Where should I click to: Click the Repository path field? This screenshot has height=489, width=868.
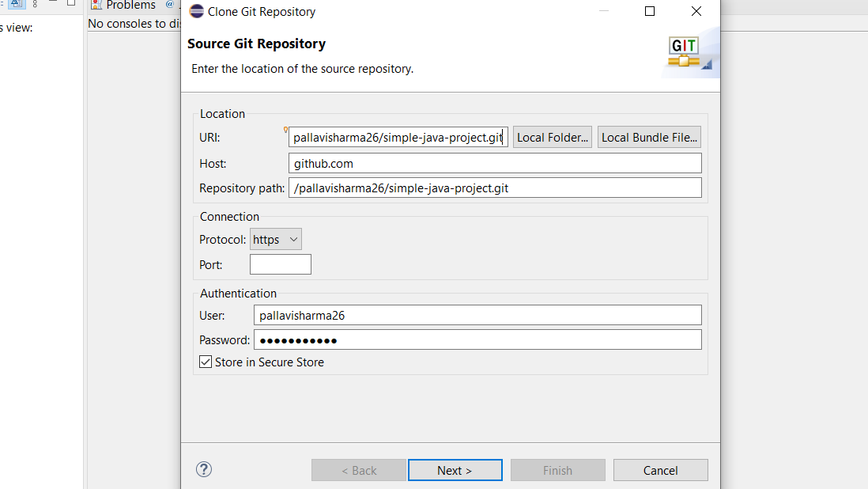[x=494, y=188]
